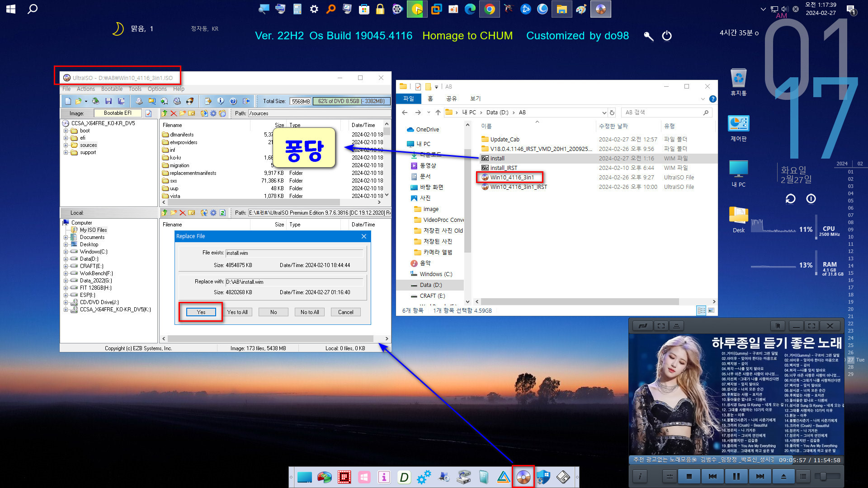Click the red X delete icon in Image pane toolbar

pos(174,113)
